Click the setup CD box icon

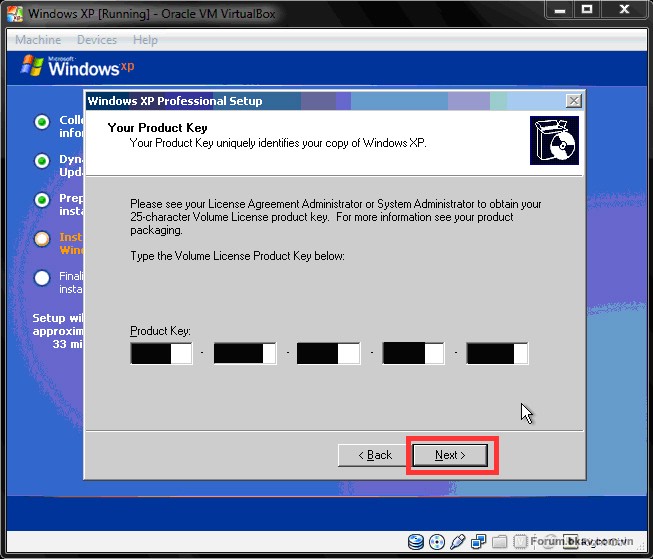[x=554, y=140]
